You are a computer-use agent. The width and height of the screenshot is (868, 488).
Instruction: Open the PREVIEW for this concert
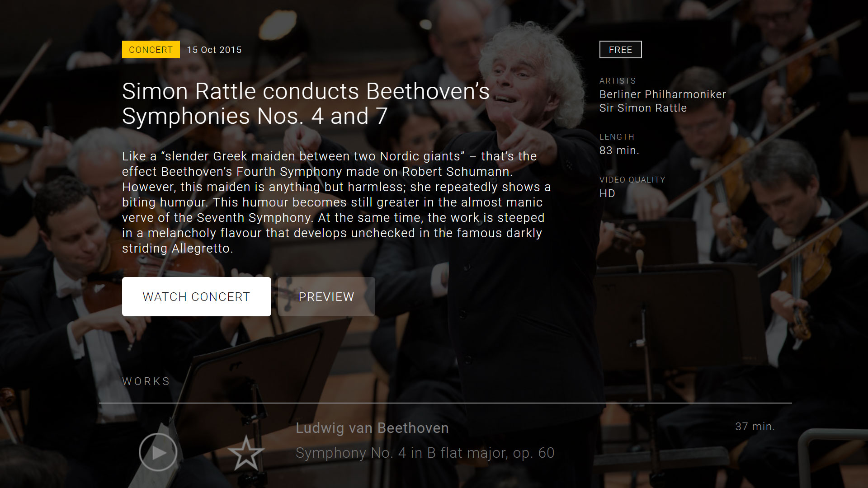326,296
